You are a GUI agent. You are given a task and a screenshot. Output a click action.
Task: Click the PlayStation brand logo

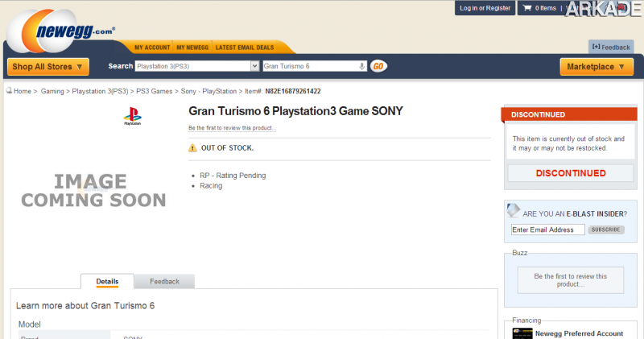coord(132,116)
